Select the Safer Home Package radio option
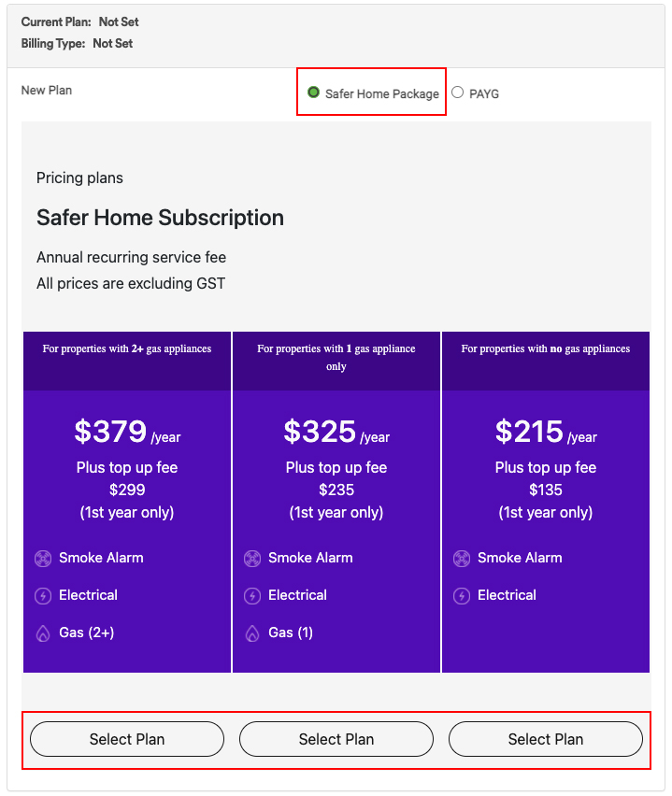This screenshot has width=672, height=796. tap(313, 92)
